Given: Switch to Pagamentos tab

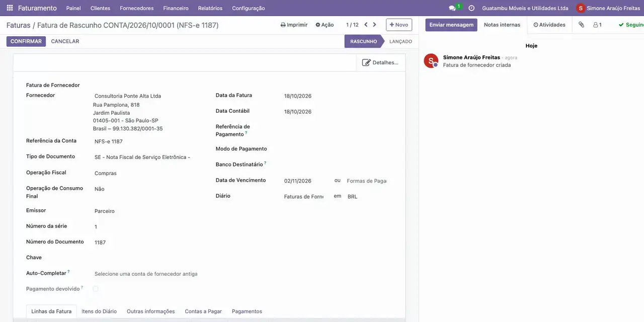Looking at the screenshot, I should tap(247, 311).
